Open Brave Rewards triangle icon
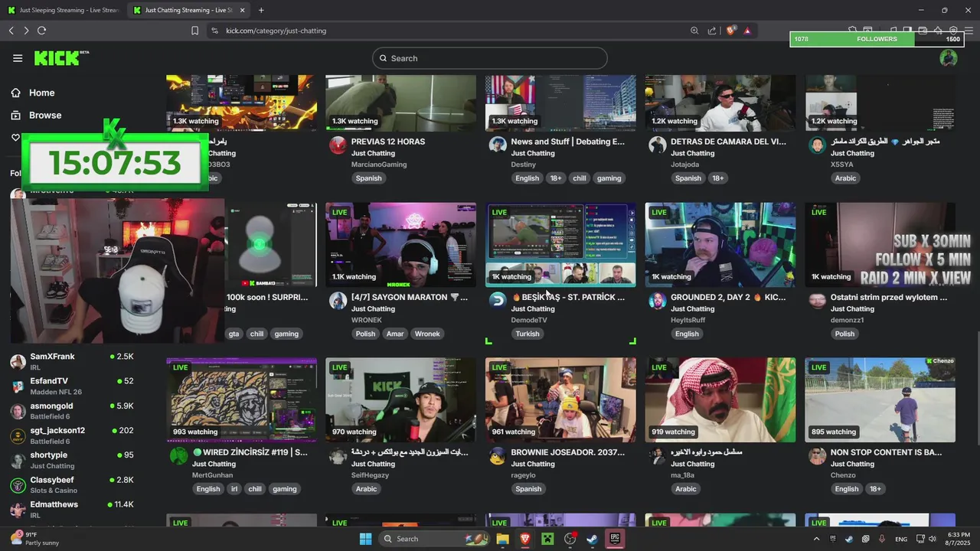Image resolution: width=980 pixels, height=551 pixels. coord(747,31)
